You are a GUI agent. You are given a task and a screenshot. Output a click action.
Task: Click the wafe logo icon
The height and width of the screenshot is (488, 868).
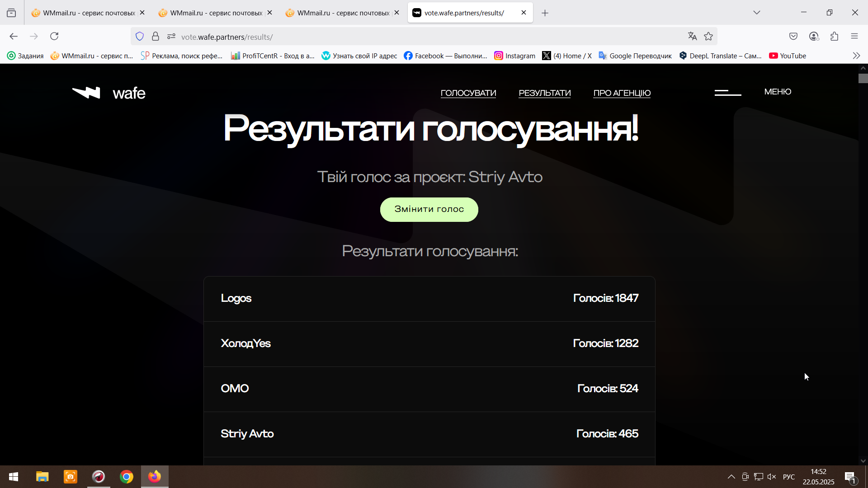pos(86,93)
